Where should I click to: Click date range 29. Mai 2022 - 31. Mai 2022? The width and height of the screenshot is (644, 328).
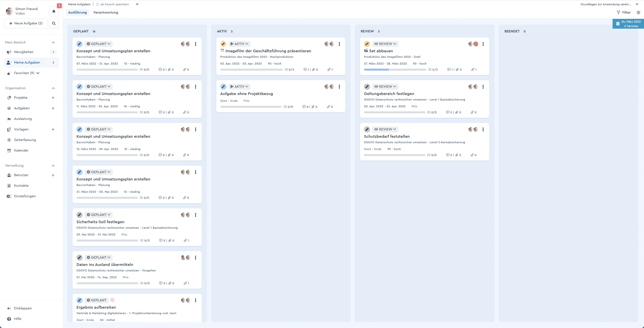coord(96,235)
